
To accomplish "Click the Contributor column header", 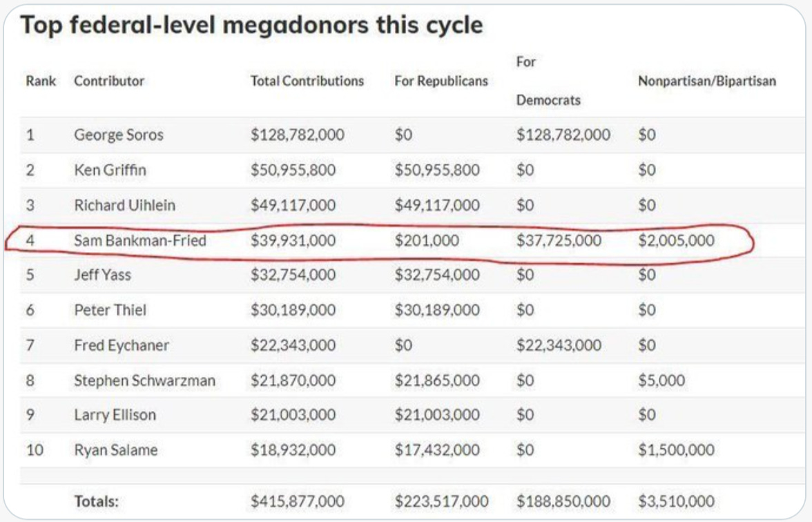I will pos(109,81).
